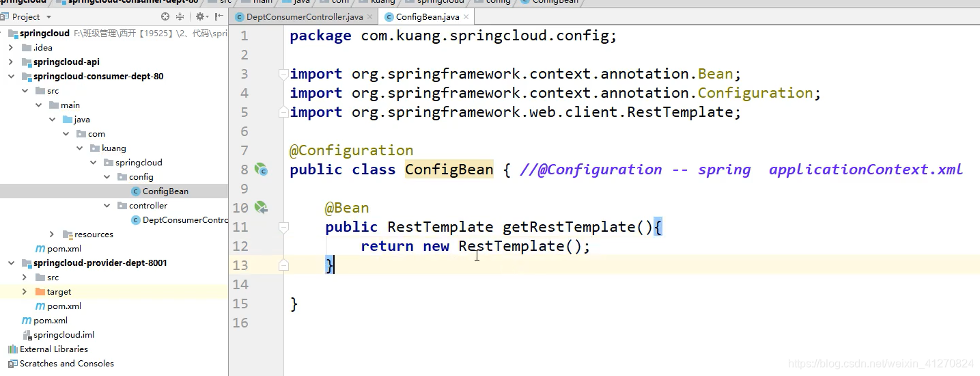Collapse the springcloud-consumer-dept-80 module
The image size is (980, 376).
point(11,77)
